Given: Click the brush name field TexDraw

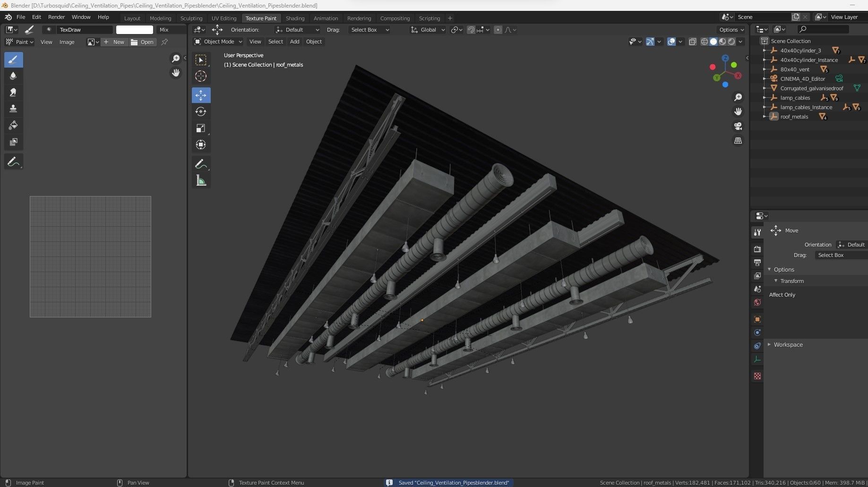Looking at the screenshot, I should click(84, 30).
